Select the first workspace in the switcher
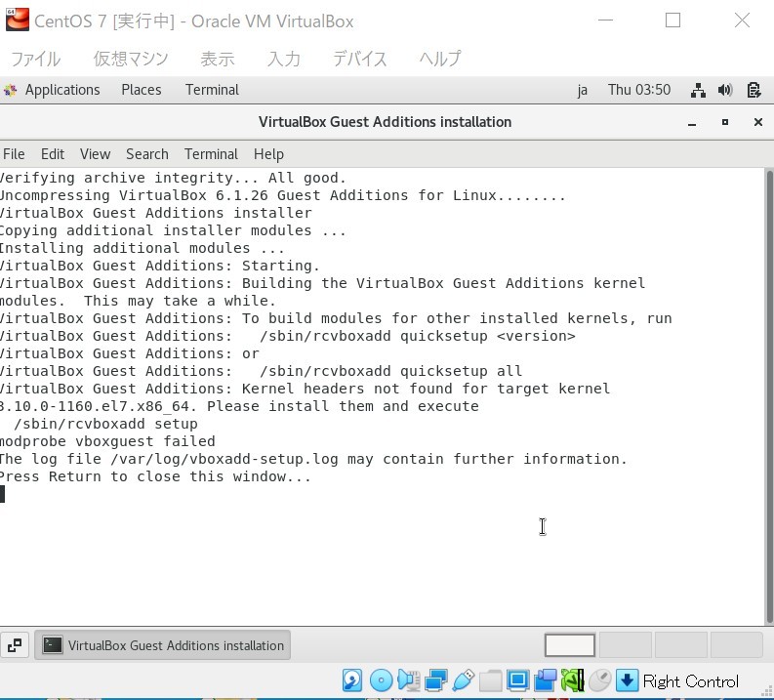774x700 pixels. 570,645
